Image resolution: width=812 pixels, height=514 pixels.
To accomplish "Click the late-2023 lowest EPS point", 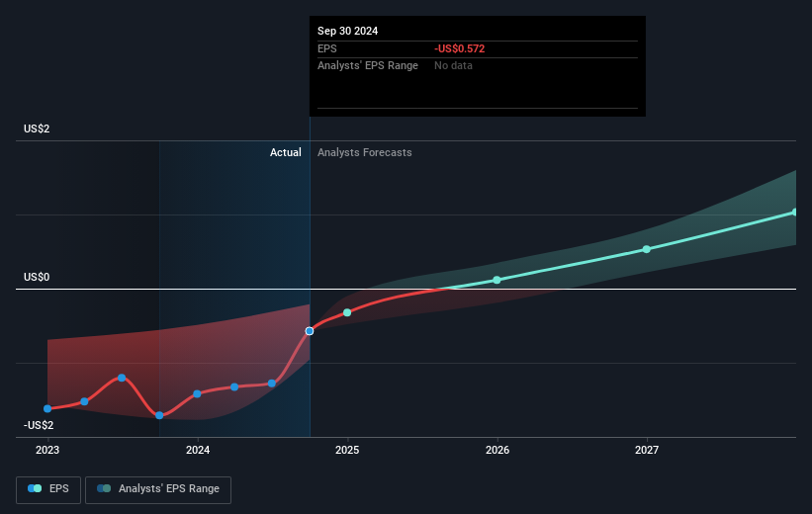I will (159, 416).
